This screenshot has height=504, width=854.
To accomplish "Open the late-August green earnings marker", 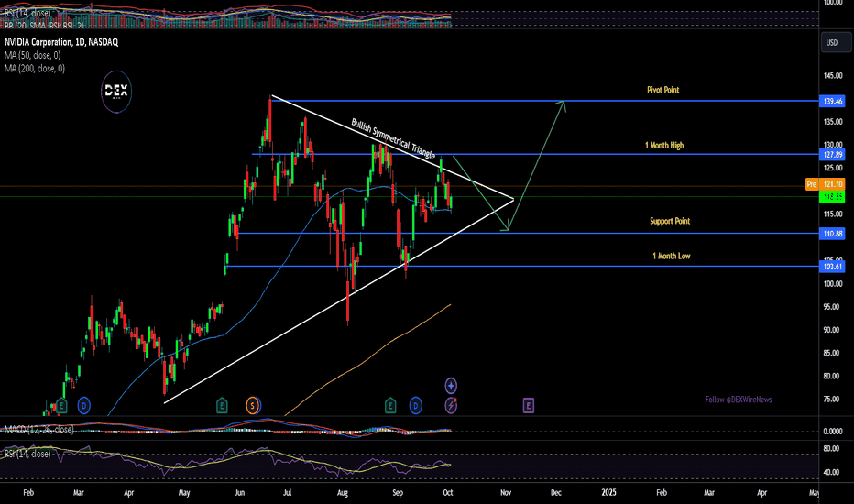I will click(390, 405).
